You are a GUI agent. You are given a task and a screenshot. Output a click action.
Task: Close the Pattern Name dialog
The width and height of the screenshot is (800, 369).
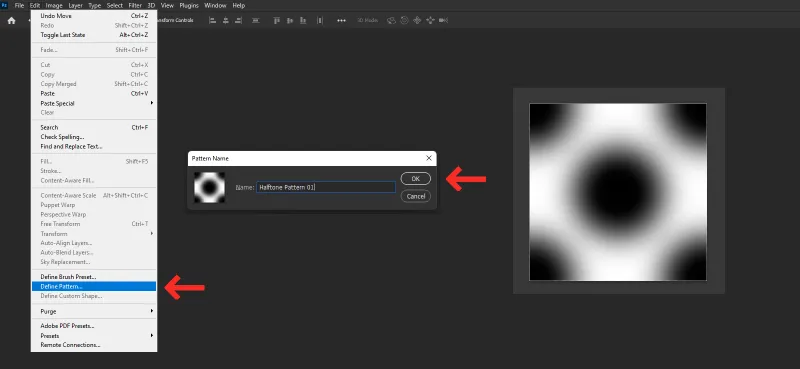tap(429, 158)
